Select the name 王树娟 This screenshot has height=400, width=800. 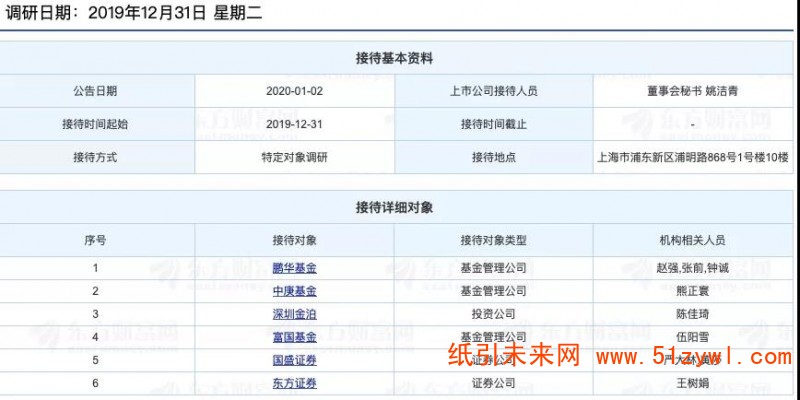coord(693,383)
